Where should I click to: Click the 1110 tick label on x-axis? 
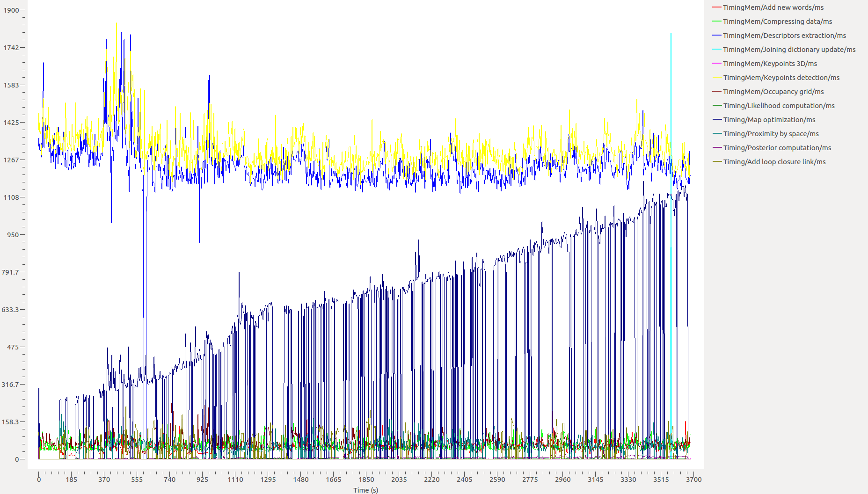(x=235, y=479)
